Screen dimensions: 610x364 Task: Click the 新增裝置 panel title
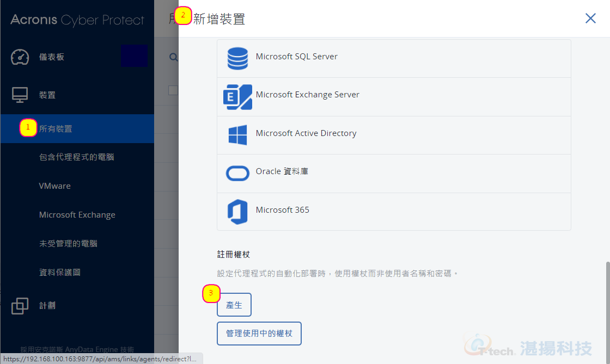219,19
